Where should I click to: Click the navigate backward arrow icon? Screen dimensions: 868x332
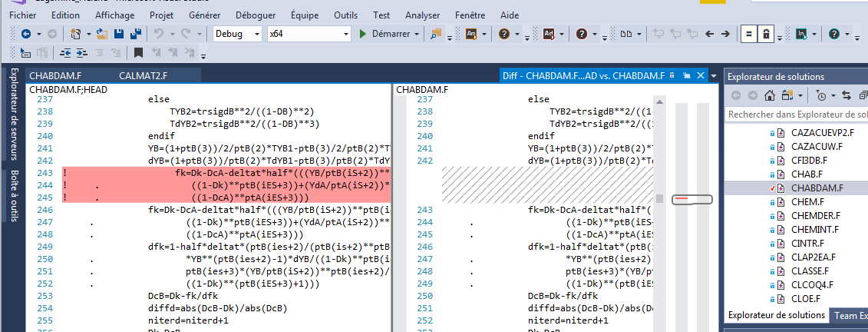(x=25, y=34)
